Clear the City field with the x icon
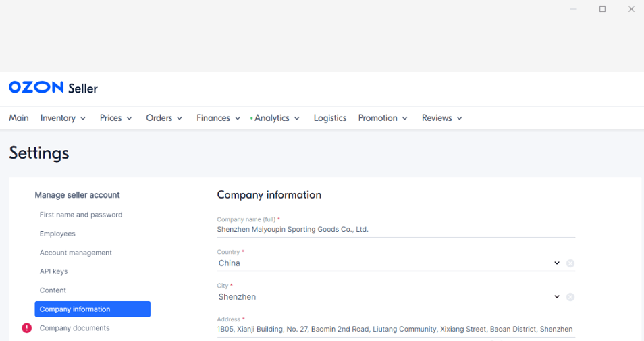 [570, 297]
